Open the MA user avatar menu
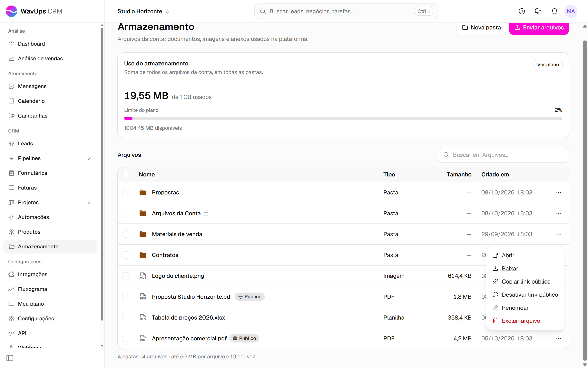The image size is (588, 368). [570, 11]
